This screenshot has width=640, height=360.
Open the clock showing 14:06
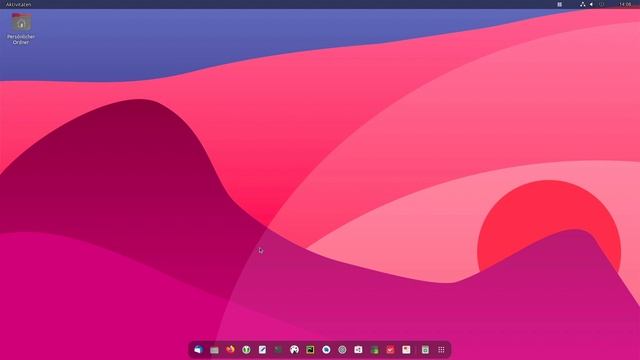click(x=625, y=4)
